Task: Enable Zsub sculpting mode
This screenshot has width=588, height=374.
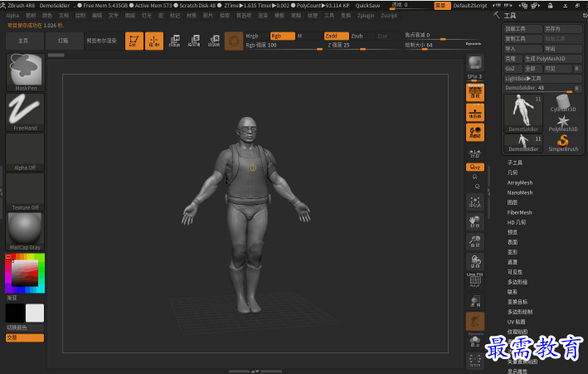Action: click(x=357, y=36)
